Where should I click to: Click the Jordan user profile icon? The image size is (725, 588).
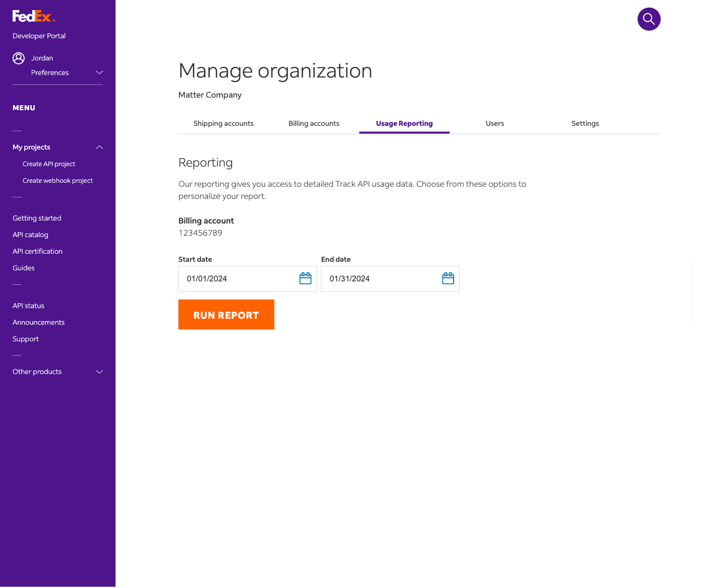[19, 58]
